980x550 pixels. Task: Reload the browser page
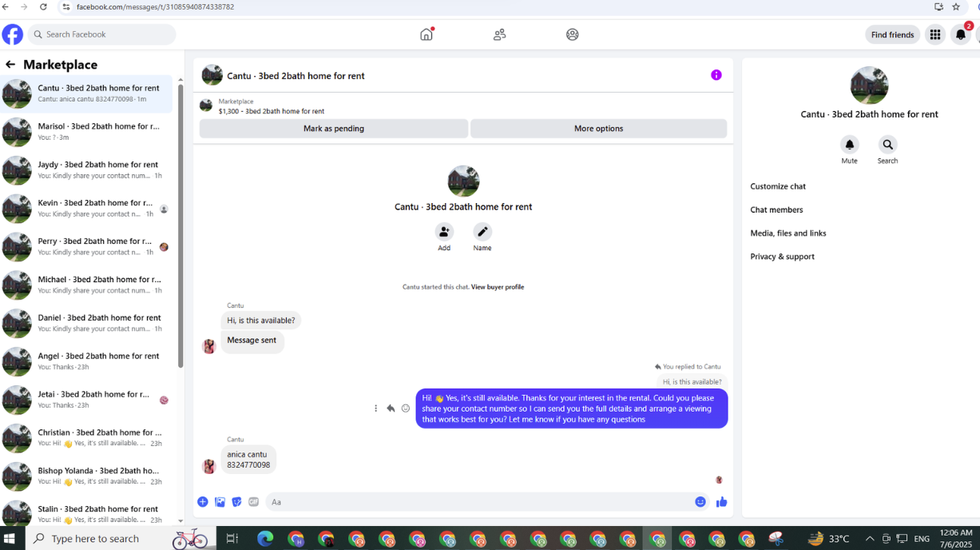[43, 6]
